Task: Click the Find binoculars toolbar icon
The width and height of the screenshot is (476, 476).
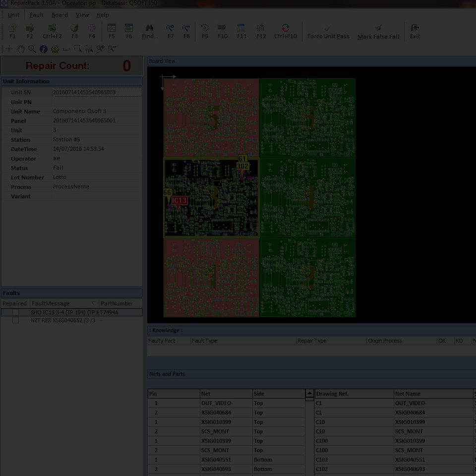Action: coord(149,29)
